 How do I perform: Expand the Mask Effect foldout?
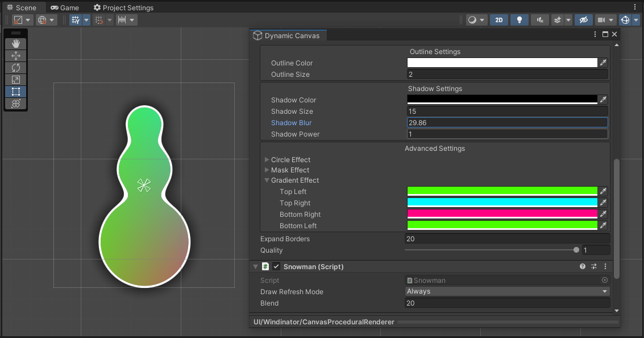point(267,170)
